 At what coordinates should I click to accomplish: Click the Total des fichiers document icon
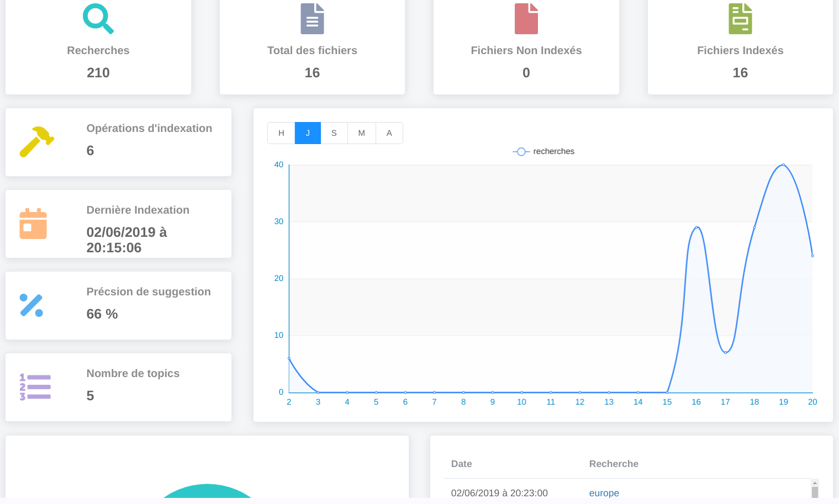[x=312, y=19]
